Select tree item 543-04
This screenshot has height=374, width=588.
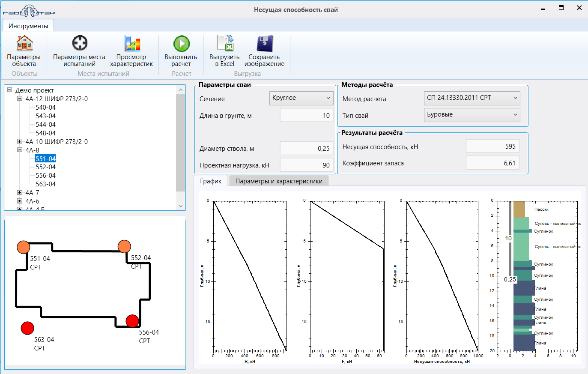click(46, 116)
